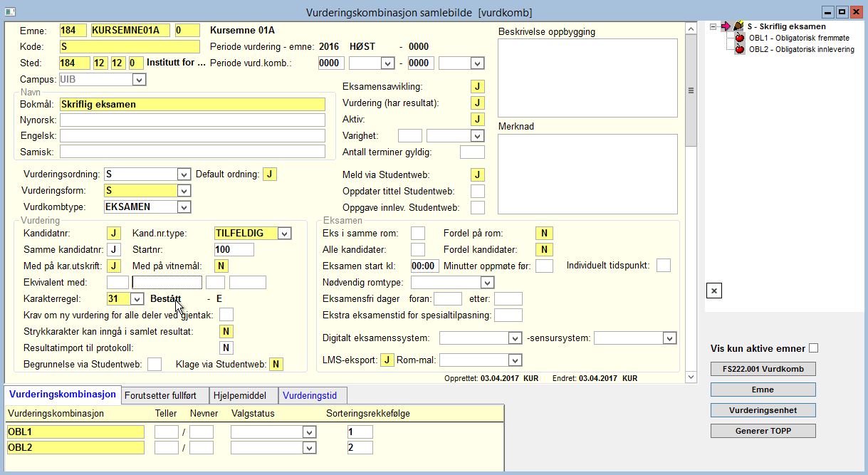Collapse the S - Skriflig eksamen tree node
The height and width of the screenshot is (475, 868).
coord(713,26)
